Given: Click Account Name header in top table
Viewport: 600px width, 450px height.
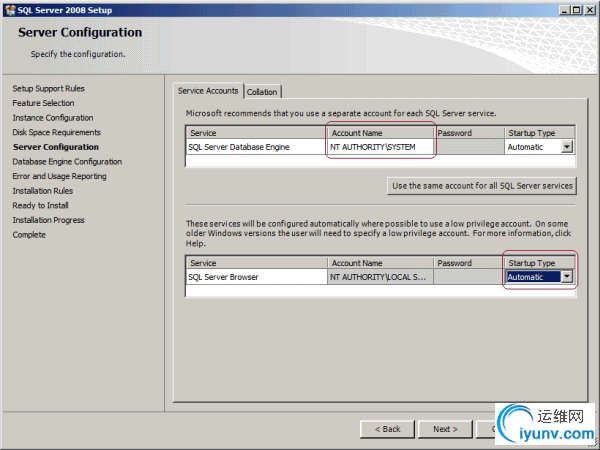Looking at the screenshot, I should click(380, 133).
